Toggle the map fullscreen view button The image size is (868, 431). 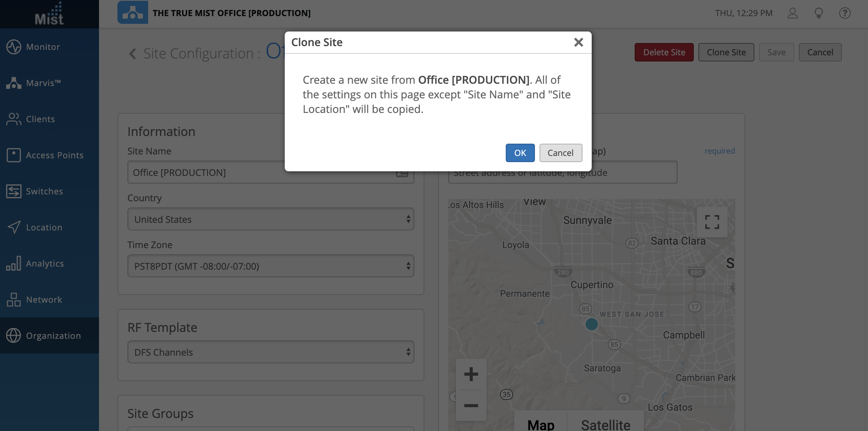pos(712,222)
